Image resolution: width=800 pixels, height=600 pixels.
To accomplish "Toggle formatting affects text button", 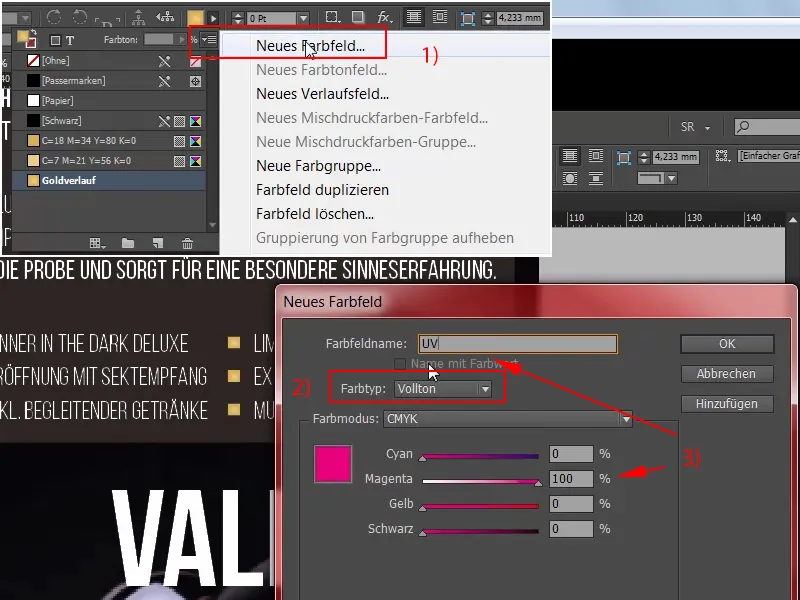I will [70, 40].
